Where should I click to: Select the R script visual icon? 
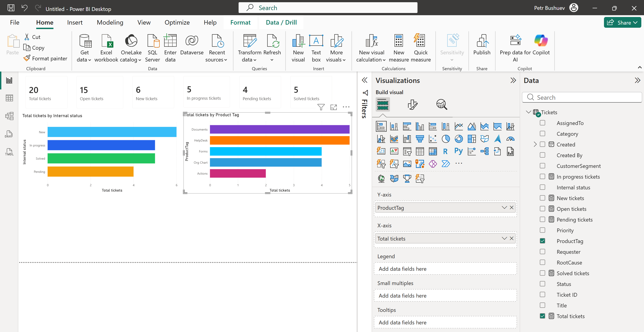pos(445,151)
